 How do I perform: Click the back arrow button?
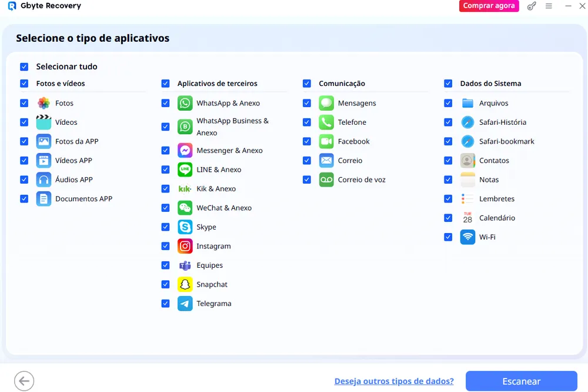[24, 381]
